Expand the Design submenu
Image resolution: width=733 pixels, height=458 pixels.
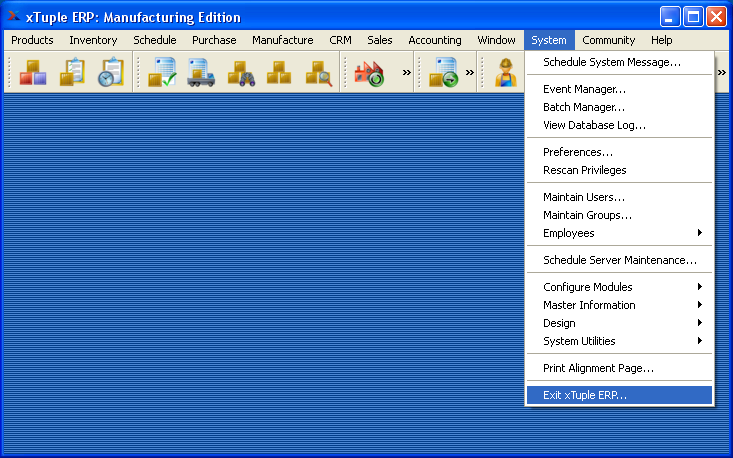619,323
